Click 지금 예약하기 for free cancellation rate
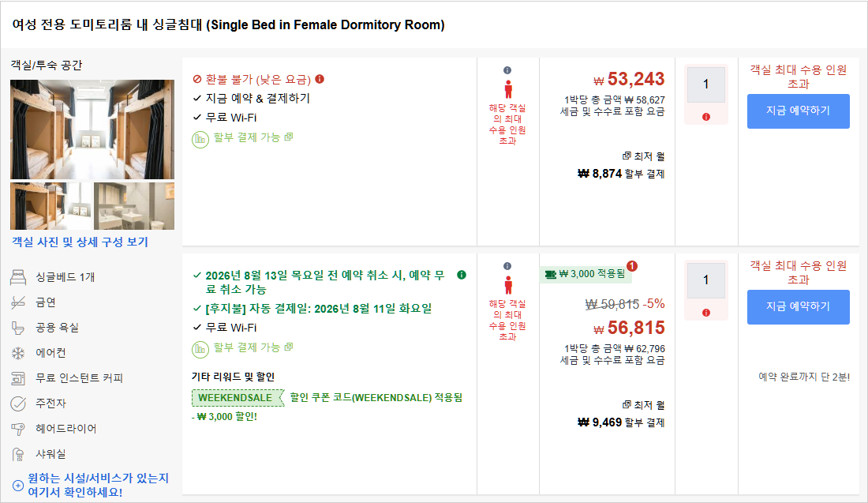The height and width of the screenshot is (503, 868). (799, 306)
